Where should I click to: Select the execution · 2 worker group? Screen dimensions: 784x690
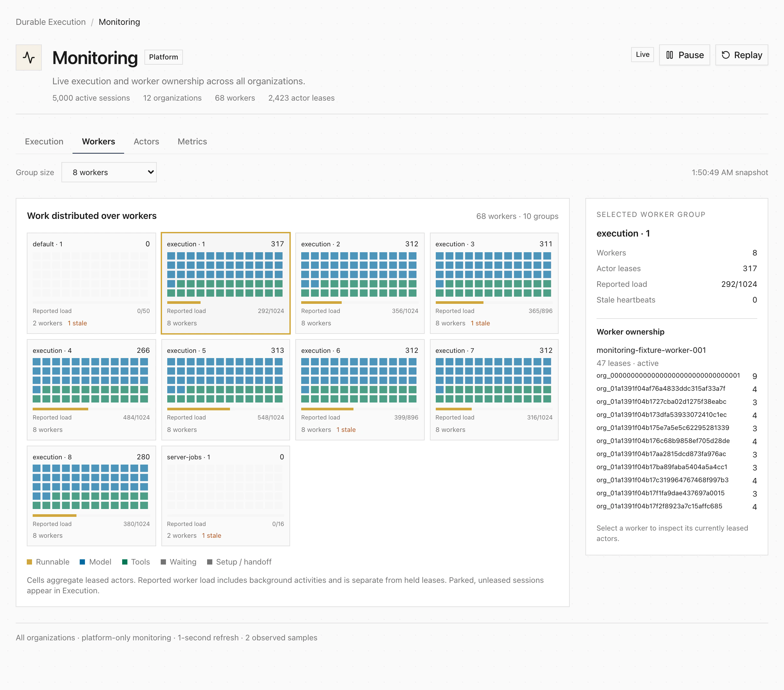pyautogui.click(x=360, y=283)
